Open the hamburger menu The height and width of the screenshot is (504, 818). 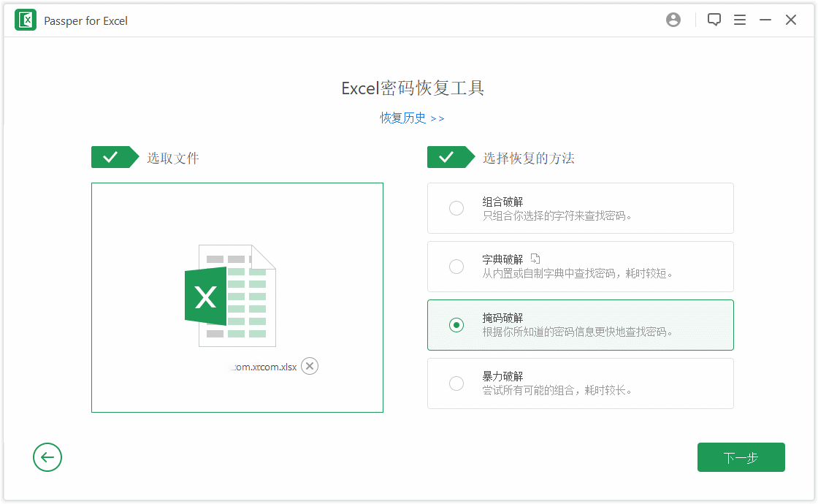(739, 20)
